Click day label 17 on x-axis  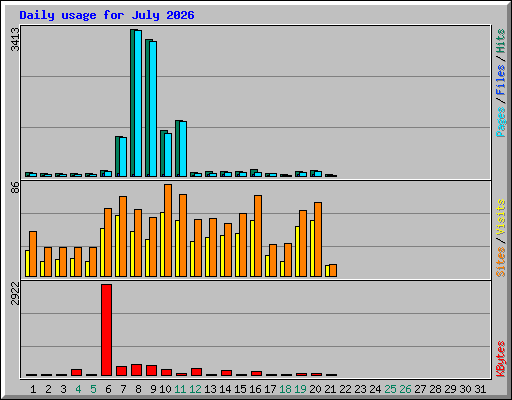click(270, 389)
